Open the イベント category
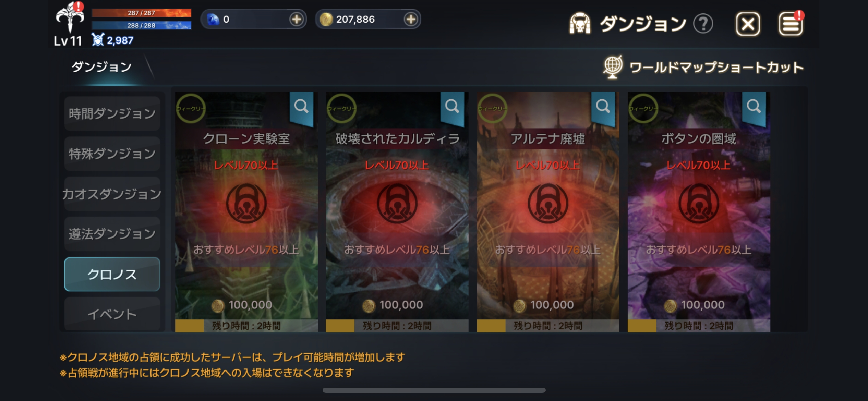 (x=112, y=314)
